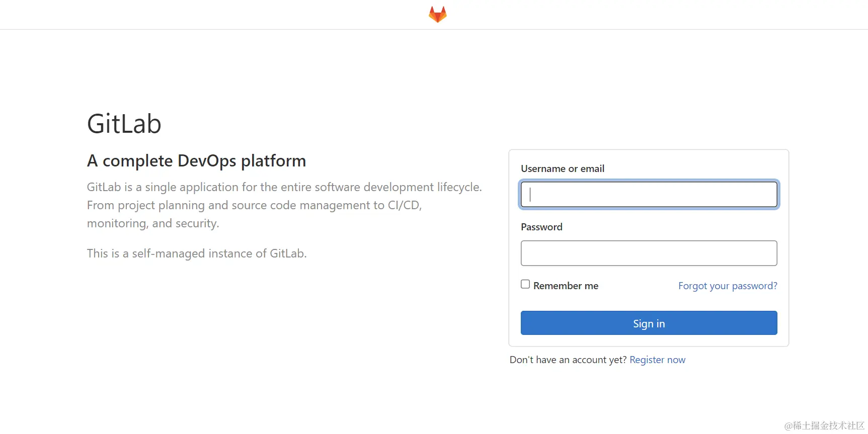Open the Forgot your password link
The width and height of the screenshot is (868, 434).
click(728, 286)
